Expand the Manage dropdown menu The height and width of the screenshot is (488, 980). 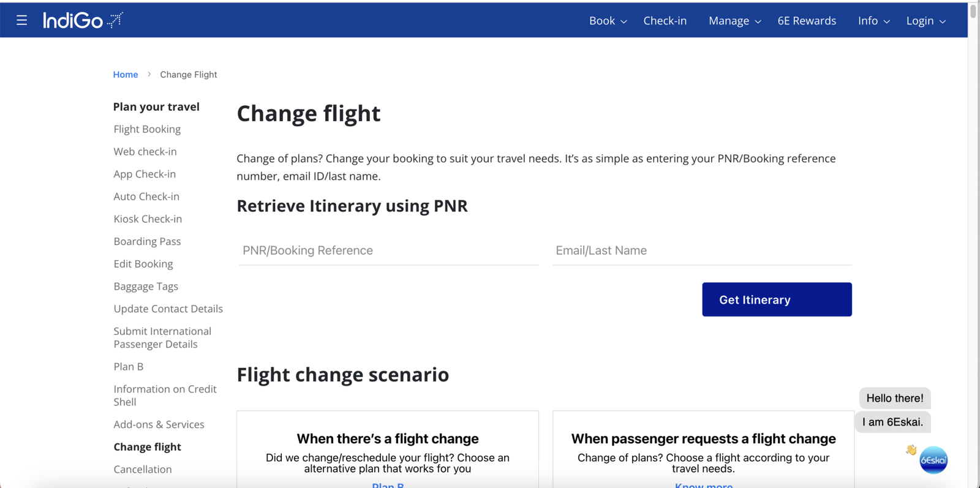point(729,20)
